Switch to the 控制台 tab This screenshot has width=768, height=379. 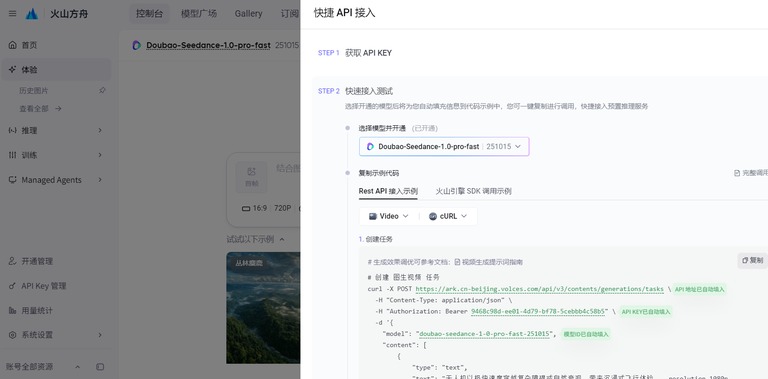tap(149, 14)
